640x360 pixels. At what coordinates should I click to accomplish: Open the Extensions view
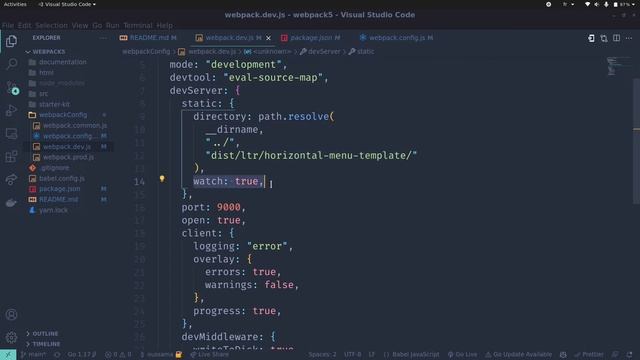(11, 156)
